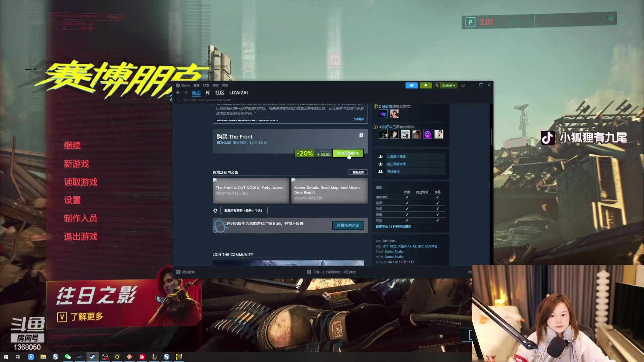Click the purple smiley friend avatar

[427, 134]
